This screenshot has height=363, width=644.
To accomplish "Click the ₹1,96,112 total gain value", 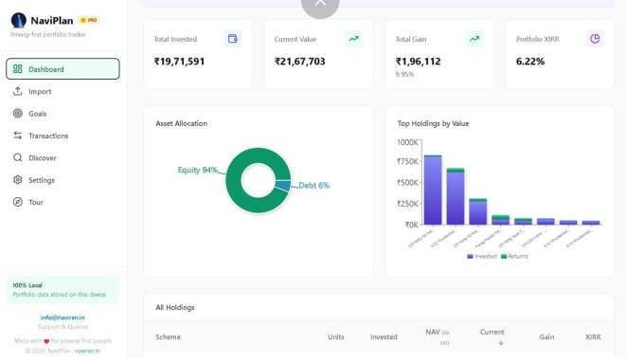I will click(418, 62).
